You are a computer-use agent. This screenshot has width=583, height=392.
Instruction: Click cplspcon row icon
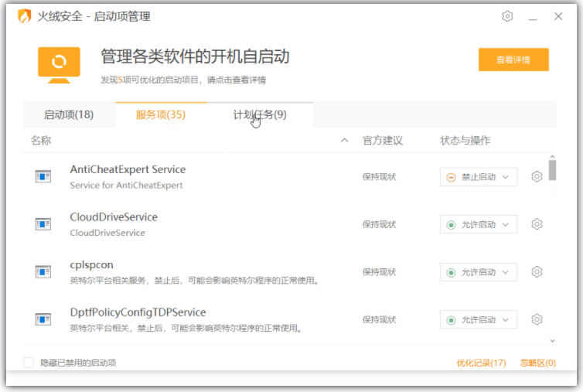point(43,271)
